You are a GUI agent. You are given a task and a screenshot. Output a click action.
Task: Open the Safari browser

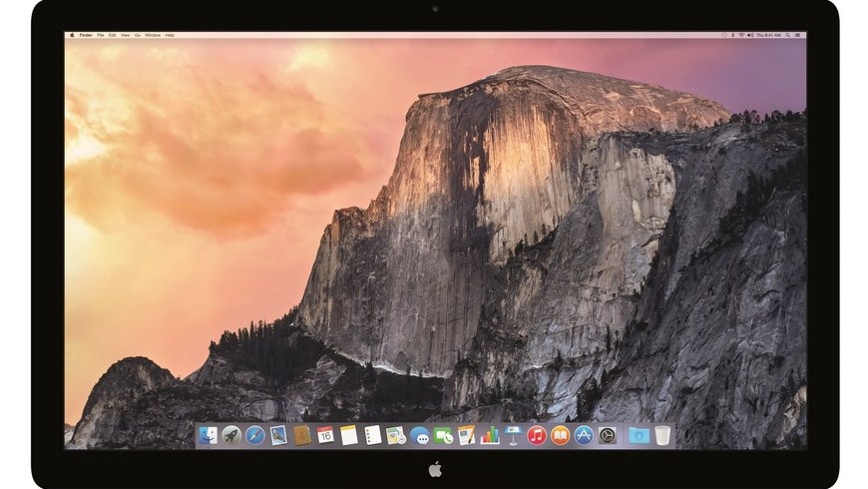coord(255,435)
